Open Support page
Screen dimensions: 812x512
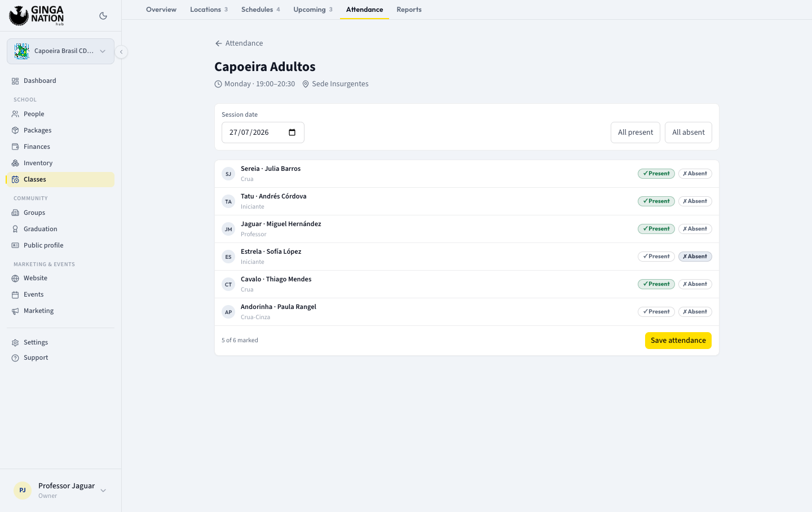click(x=60, y=357)
